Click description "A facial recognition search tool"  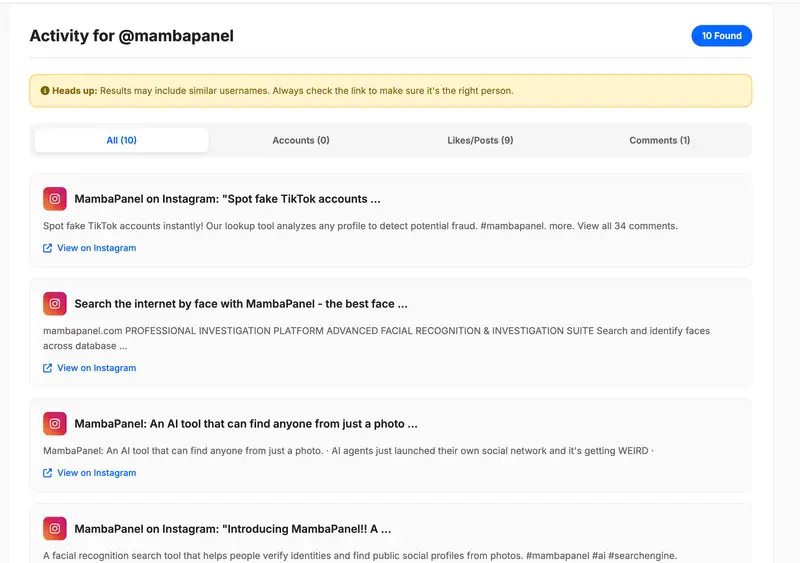(360, 556)
